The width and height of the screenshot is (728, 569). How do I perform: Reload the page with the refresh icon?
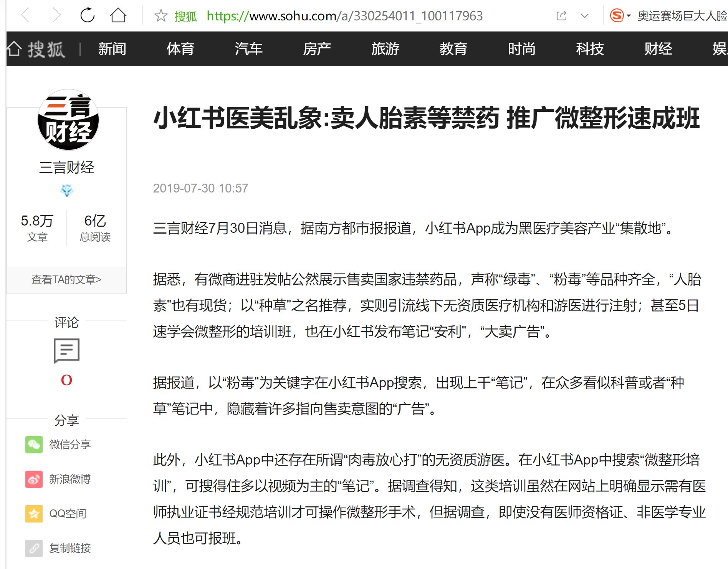coord(87,15)
